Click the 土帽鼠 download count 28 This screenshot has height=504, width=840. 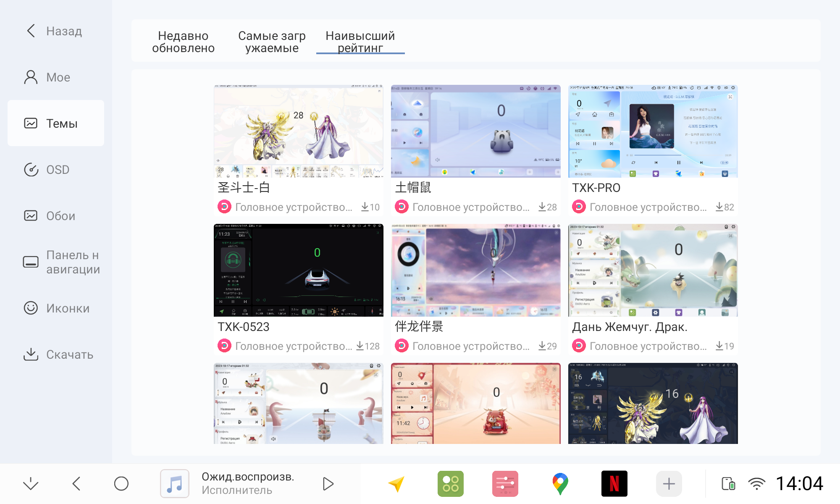[x=548, y=207]
